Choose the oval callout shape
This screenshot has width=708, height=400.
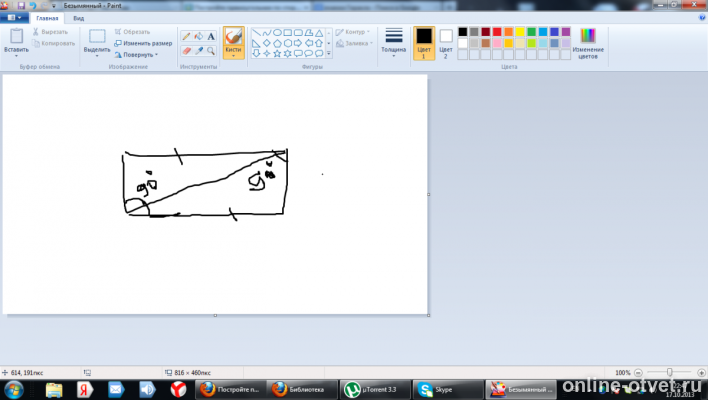(309, 54)
